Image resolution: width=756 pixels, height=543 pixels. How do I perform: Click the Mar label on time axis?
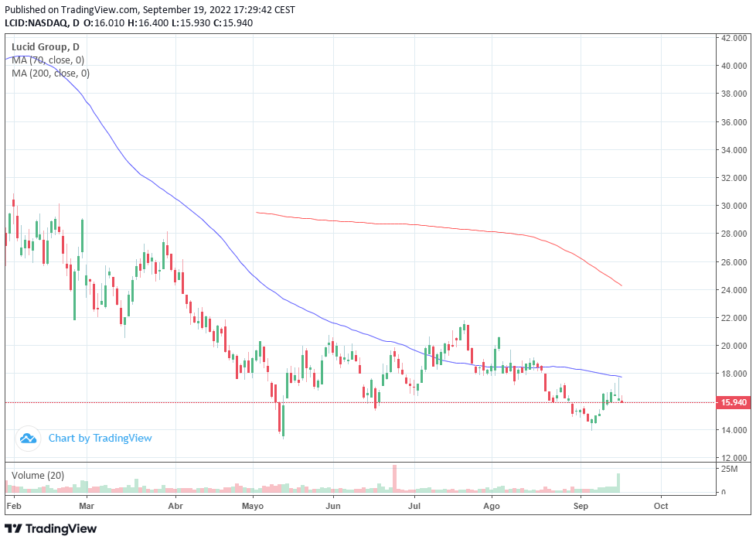tap(87, 506)
